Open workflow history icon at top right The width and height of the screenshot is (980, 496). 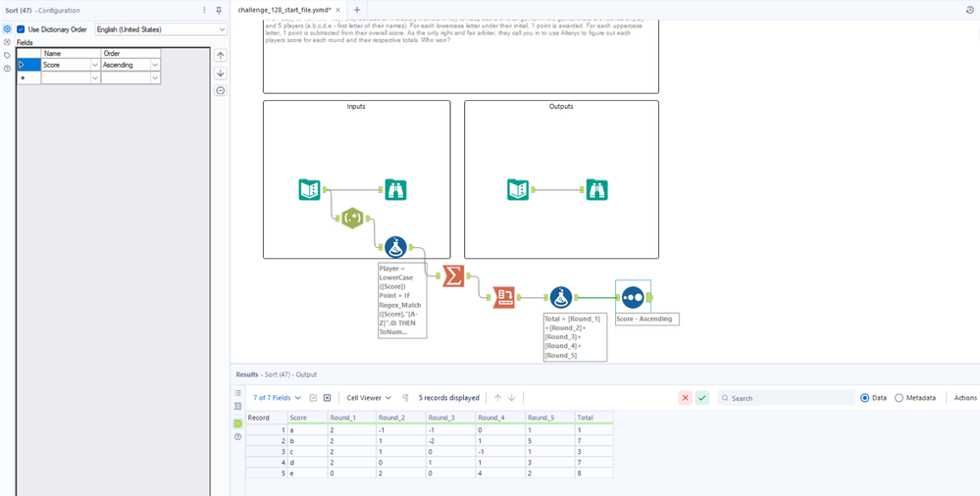pyautogui.click(x=970, y=10)
